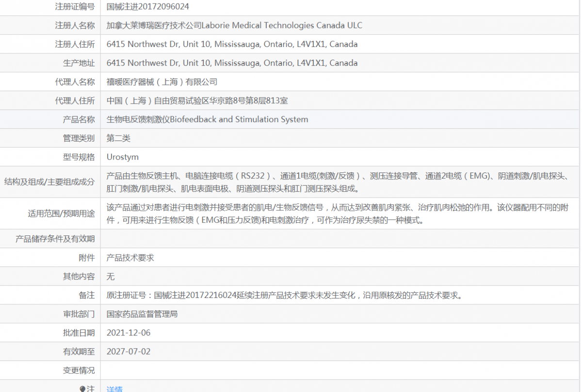Viewport: 582px width, 392px height.
Task: Click the 审批部门 label
Action: [x=79, y=314]
